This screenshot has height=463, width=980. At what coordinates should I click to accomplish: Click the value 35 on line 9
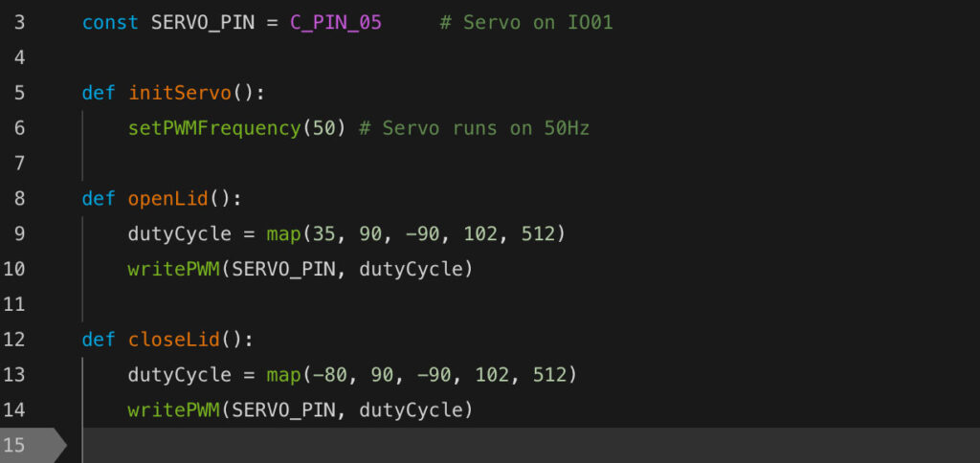318,234
